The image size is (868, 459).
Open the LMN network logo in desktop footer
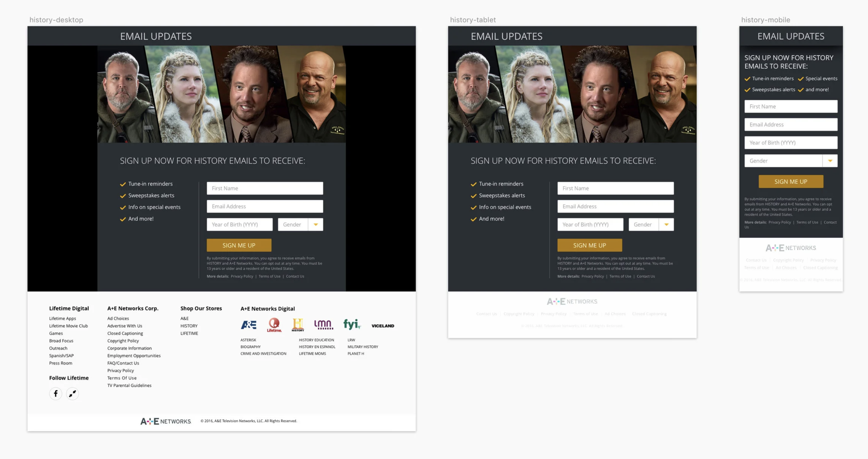(x=324, y=325)
